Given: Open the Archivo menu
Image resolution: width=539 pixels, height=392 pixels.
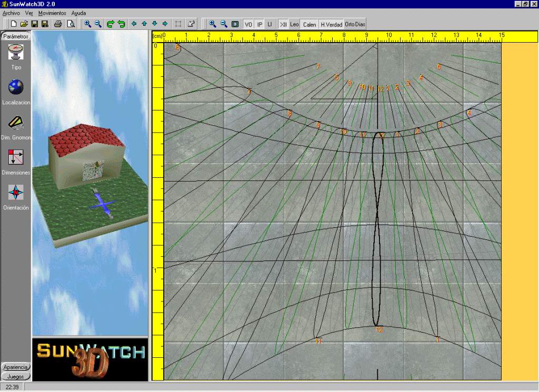Looking at the screenshot, I should pyautogui.click(x=11, y=13).
